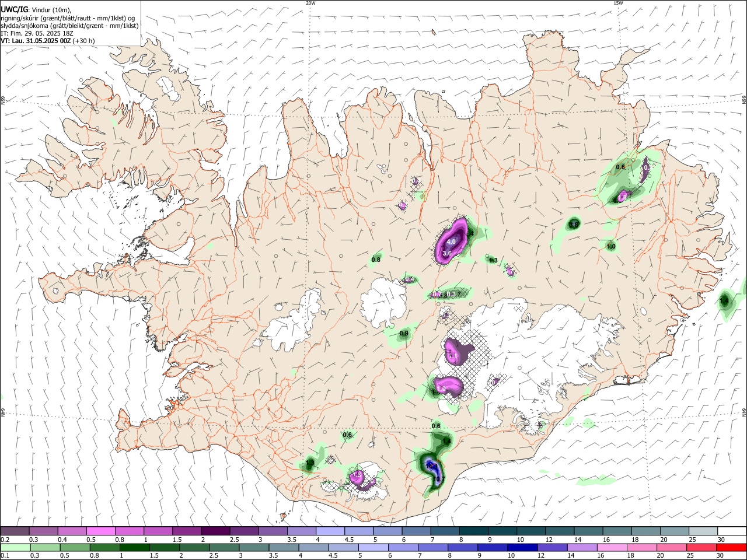The image size is (747, 560).
Task: Click the '(+30 h)' forecast offset text
Action: (x=84, y=41)
